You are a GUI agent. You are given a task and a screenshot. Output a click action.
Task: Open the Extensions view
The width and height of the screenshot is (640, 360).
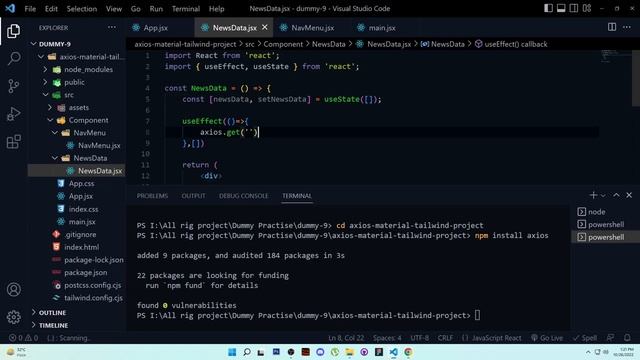coord(13,142)
